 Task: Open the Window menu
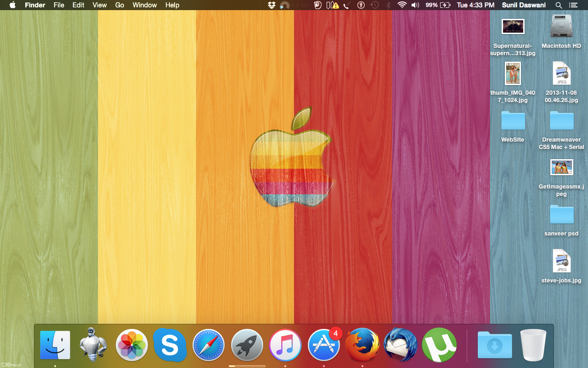pos(145,5)
